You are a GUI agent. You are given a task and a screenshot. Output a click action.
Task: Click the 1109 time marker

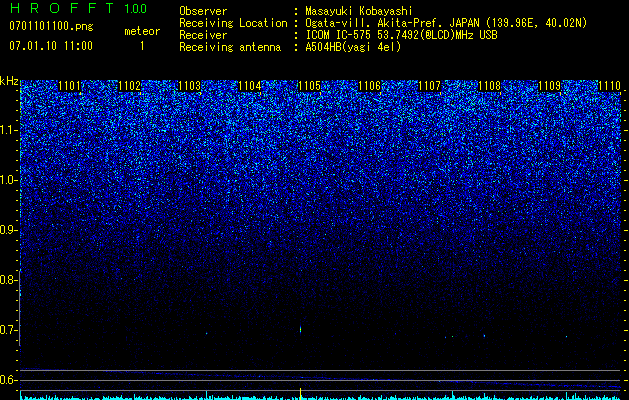tap(549, 86)
